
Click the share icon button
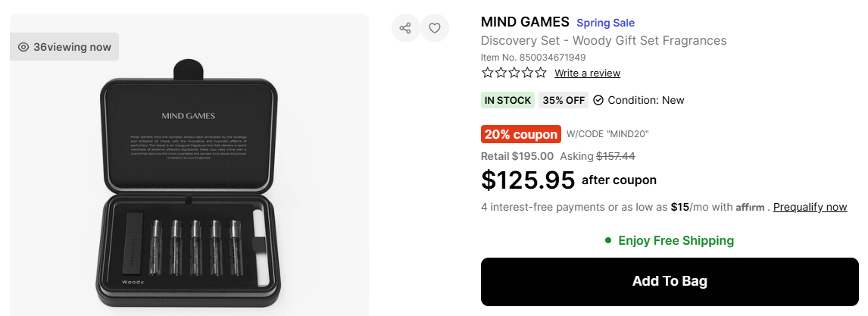click(405, 29)
